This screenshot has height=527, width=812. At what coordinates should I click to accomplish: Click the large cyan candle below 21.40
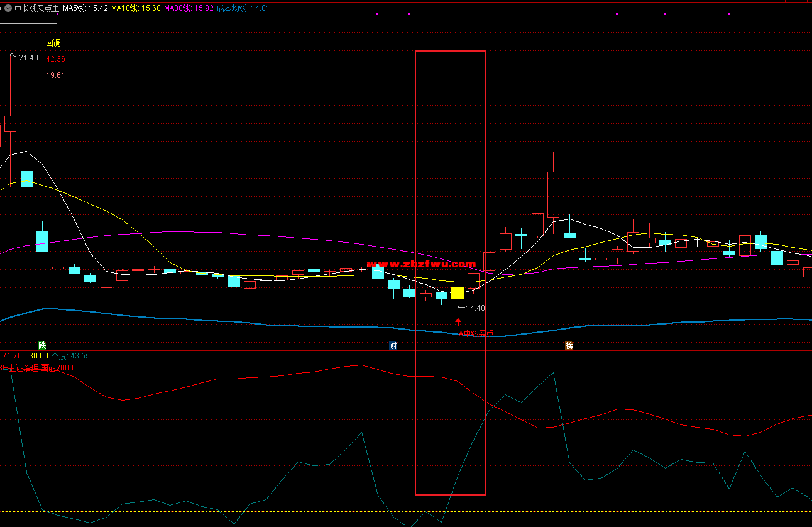[26, 179]
